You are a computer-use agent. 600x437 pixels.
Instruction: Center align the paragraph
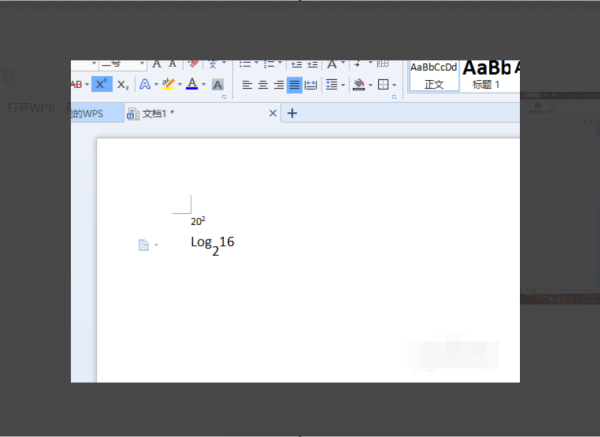[262, 85]
